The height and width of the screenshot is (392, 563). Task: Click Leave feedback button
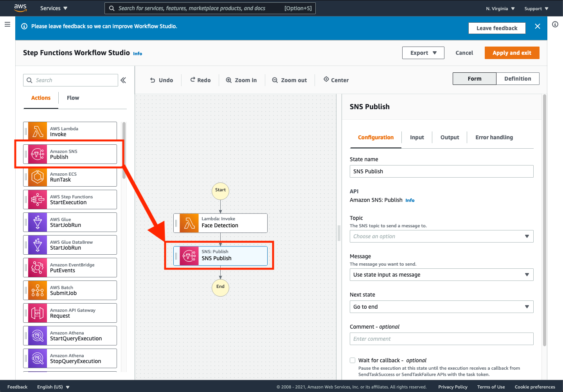pos(497,28)
